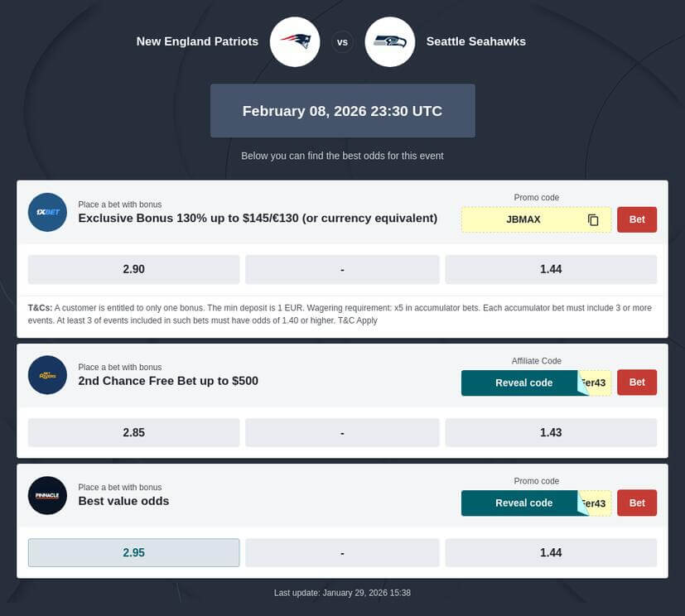This screenshot has width=685, height=616.
Task: Pick the 2.85 odds in the second offer
Action: 133,432
